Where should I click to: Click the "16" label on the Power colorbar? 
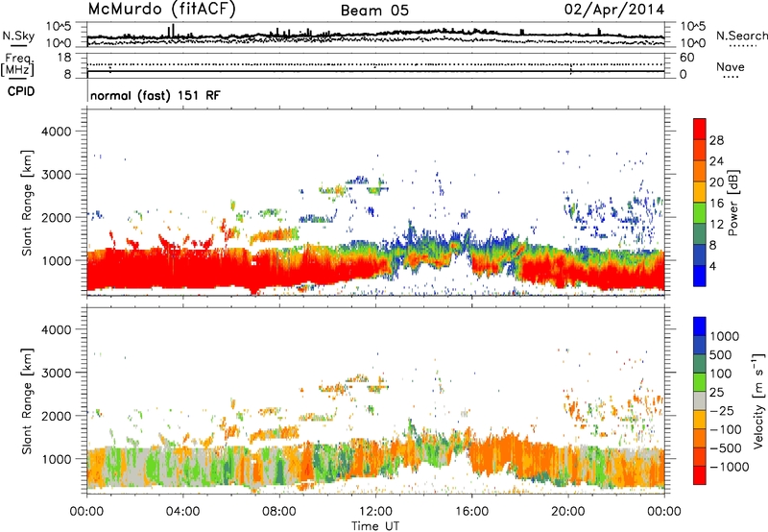pyautogui.click(x=716, y=204)
